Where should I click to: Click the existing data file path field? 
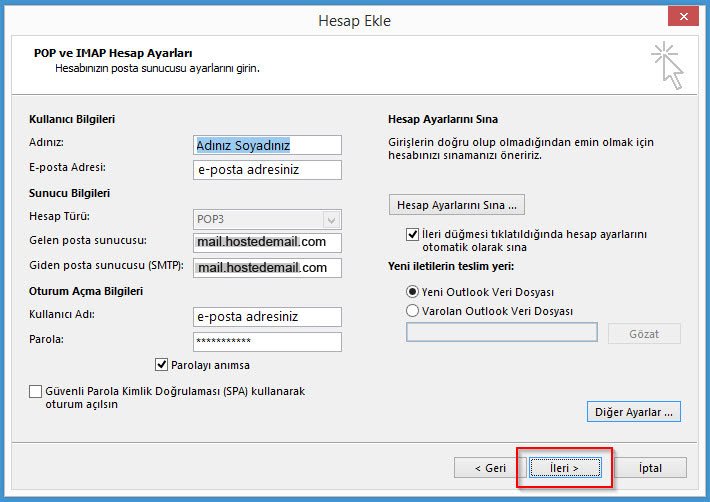[x=502, y=333]
